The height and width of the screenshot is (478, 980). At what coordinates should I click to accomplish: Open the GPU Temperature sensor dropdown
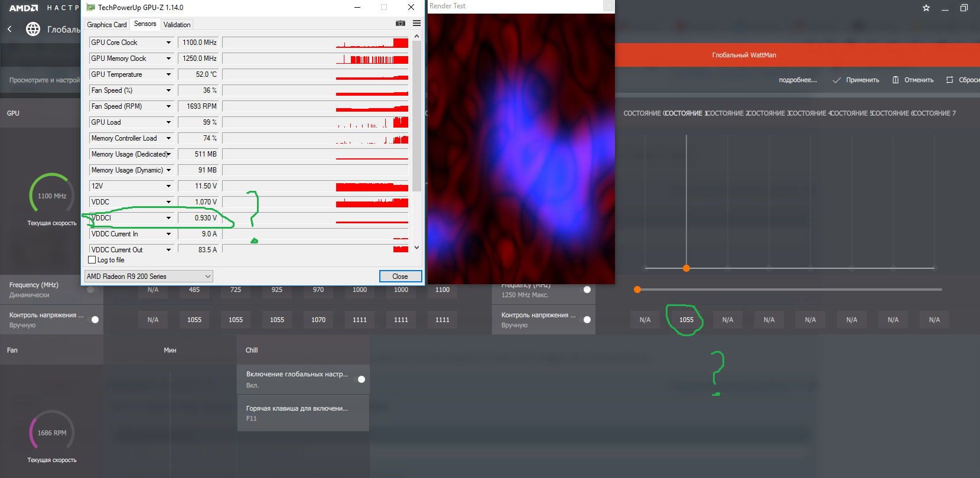tap(168, 74)
